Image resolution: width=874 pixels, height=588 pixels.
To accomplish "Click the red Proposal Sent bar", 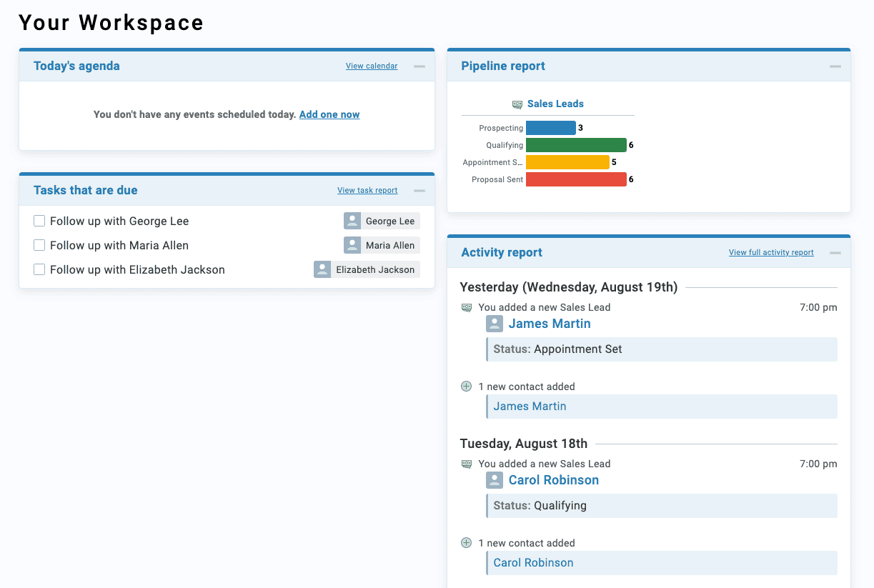I will tap(575, 179).
